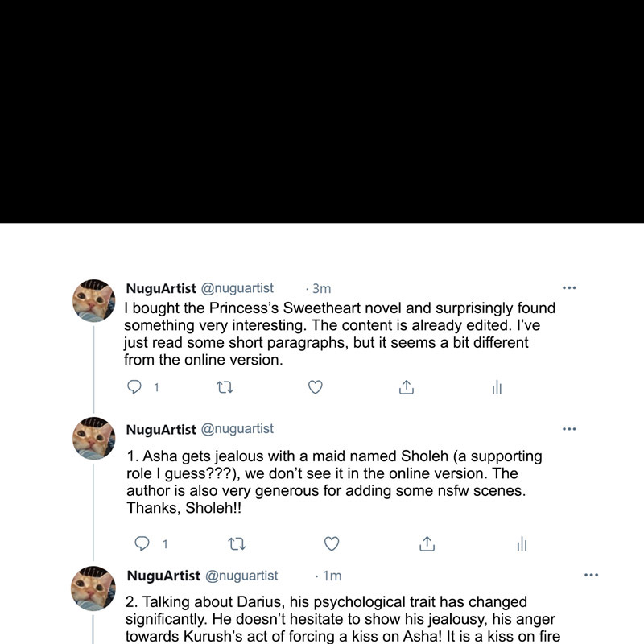Screen dimensions: 644x644
Task: Open NuguArtist profile name on first tweet
Action: tap(161, 288)
